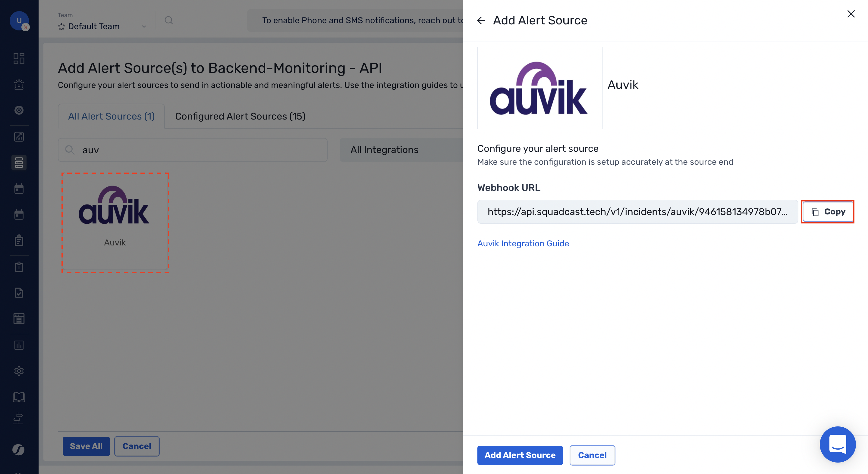Copy the Webhook URL
Viewport: 868px width, 474px height.
(828, 212)
